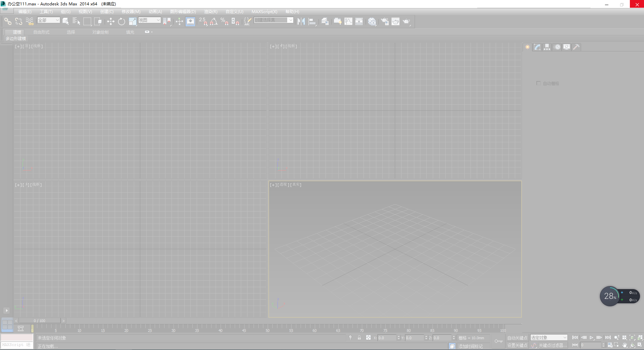Screen dimensions: 644x350
Task: Click Select and Manipulate icon
Action: (179, 22)
